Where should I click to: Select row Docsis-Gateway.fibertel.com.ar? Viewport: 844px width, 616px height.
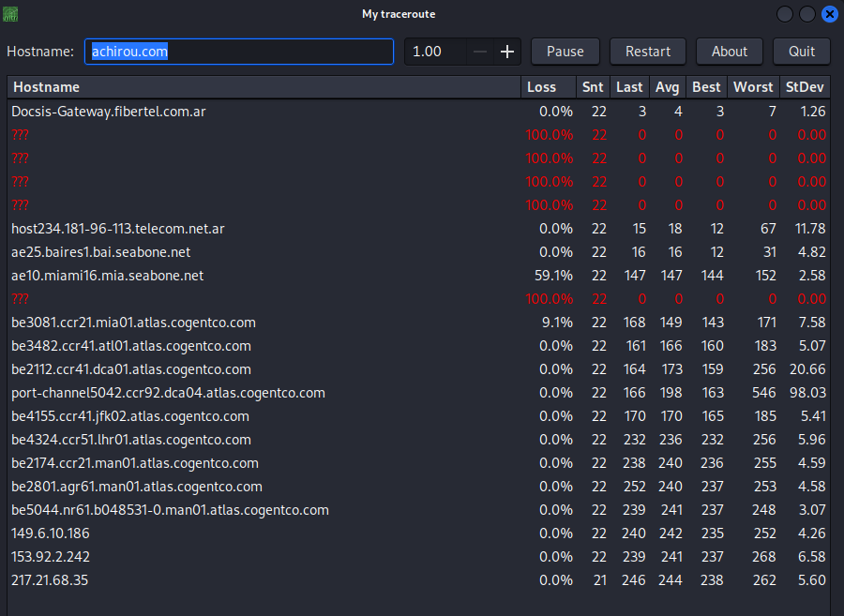pos(418,112)
